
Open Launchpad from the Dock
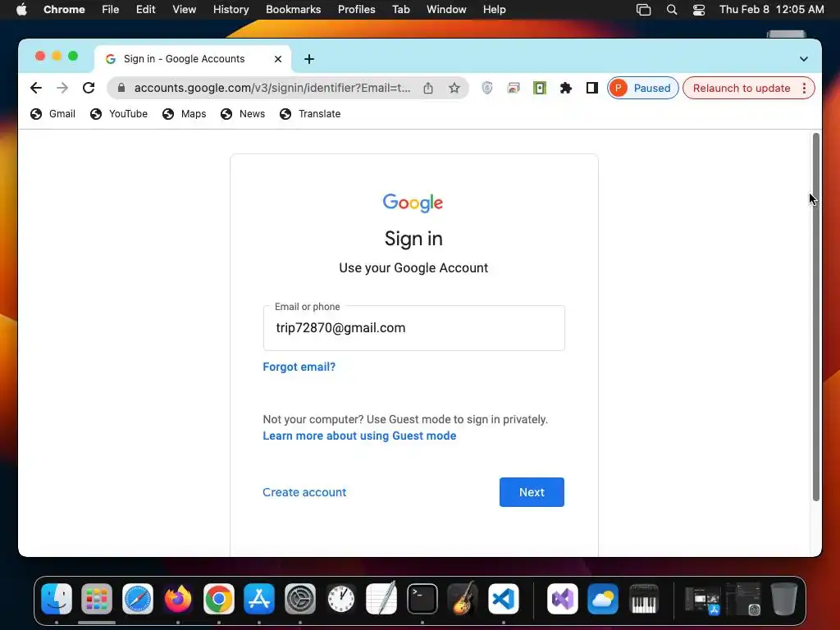coord(97,599)
